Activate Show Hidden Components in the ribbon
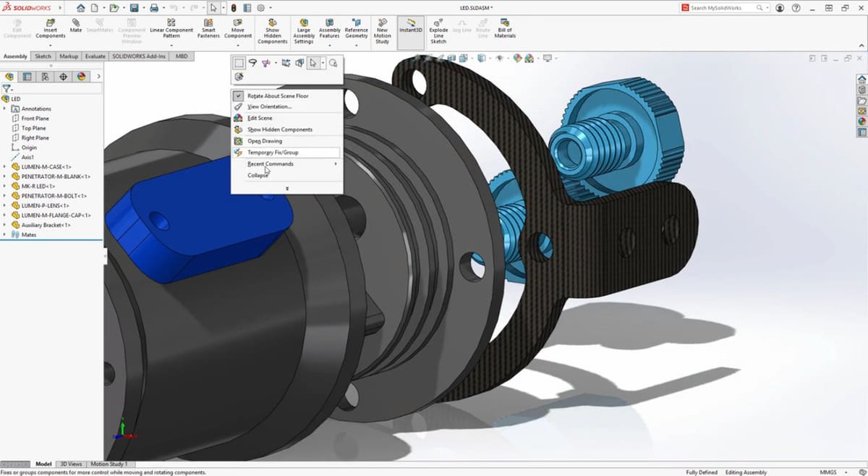The height and width of the screenshot is (476, 868). pyautogui.click(x=273, y=31)
